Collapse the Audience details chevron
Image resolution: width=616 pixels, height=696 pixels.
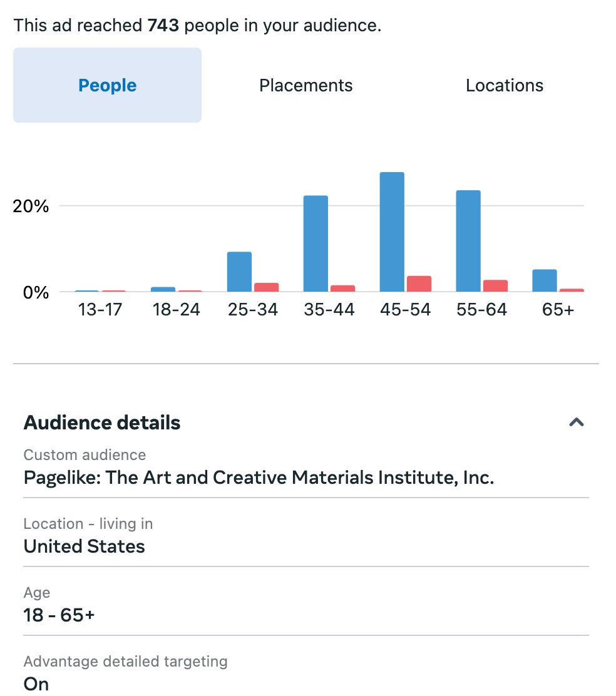(x=576, y=422)
